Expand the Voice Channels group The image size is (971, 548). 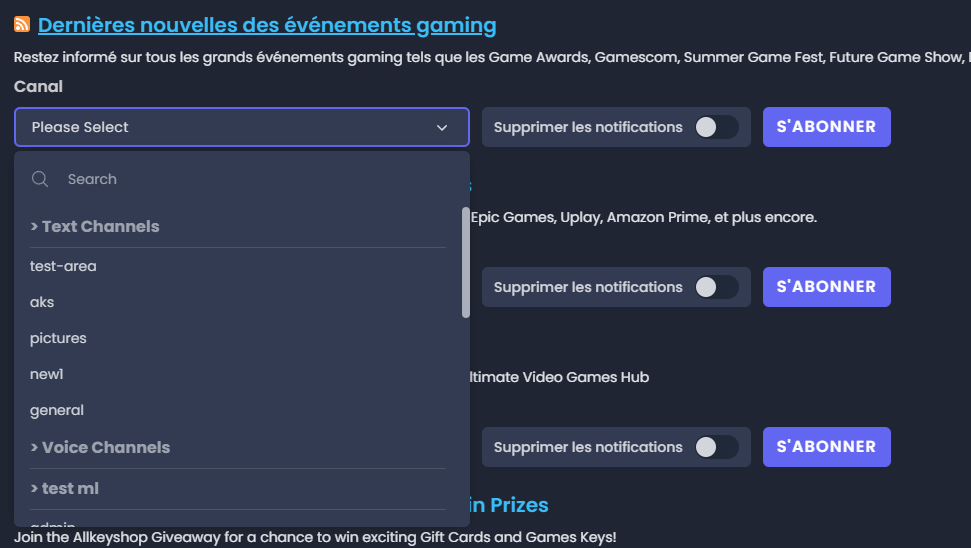100,448
